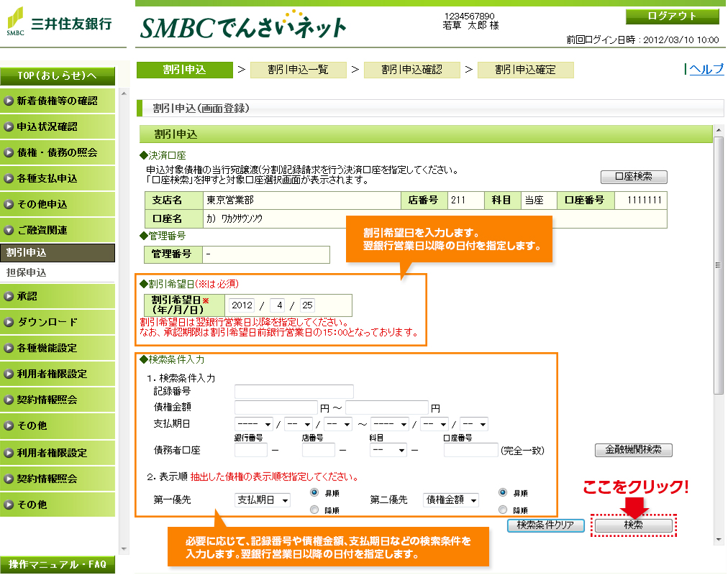Image resolution: width=728 pixels, height=575 pixels.
Task: Click the sidebar scroll-down arrow
Action: coord(124,549)
